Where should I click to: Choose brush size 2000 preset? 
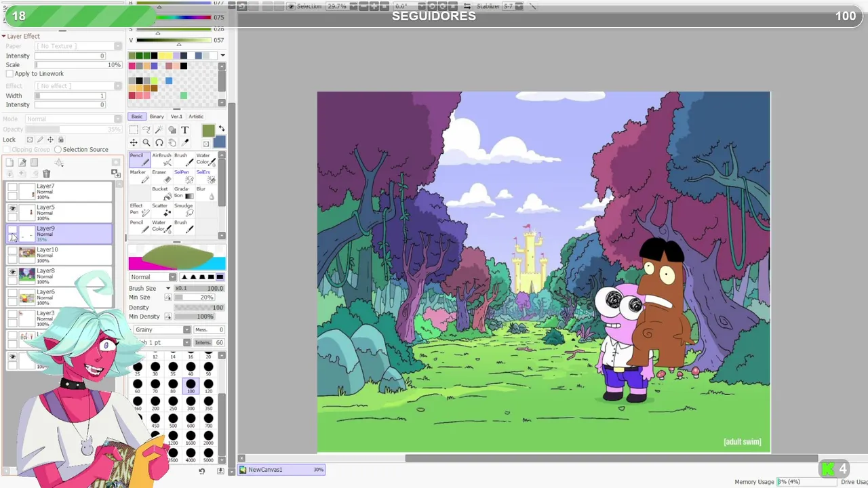pyautogui.click(x=208, y=437)
